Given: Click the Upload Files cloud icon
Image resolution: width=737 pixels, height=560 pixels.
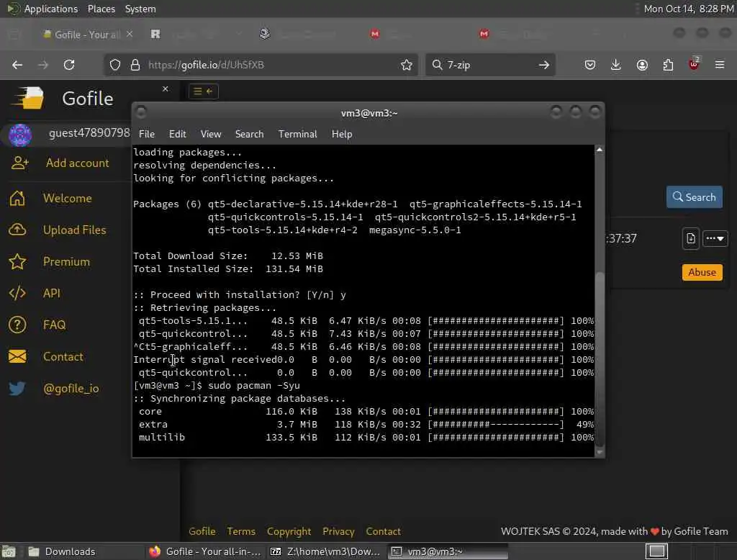Looking at the screenshot, I should (17, 230).
